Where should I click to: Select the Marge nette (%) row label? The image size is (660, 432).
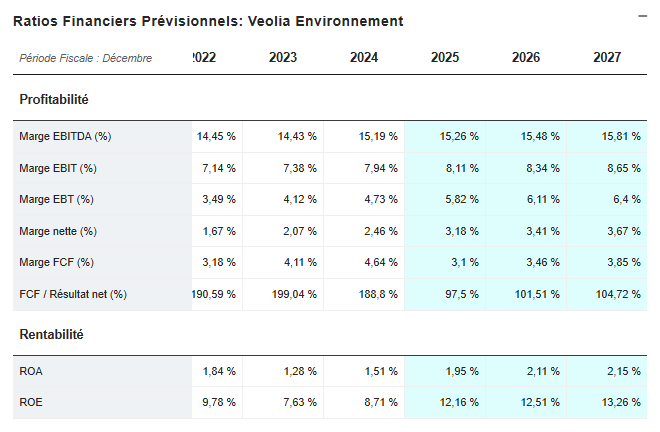(x=58, y=231)
